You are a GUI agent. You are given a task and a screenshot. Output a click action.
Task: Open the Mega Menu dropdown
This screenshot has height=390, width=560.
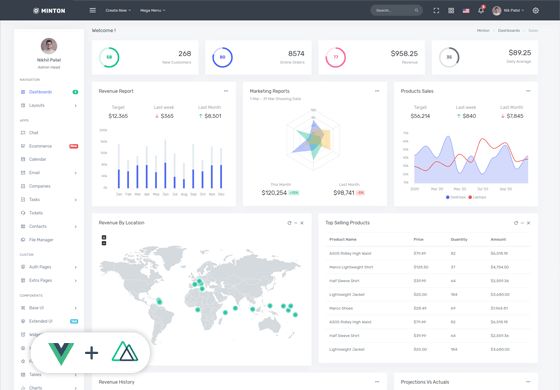pos(152,10)
